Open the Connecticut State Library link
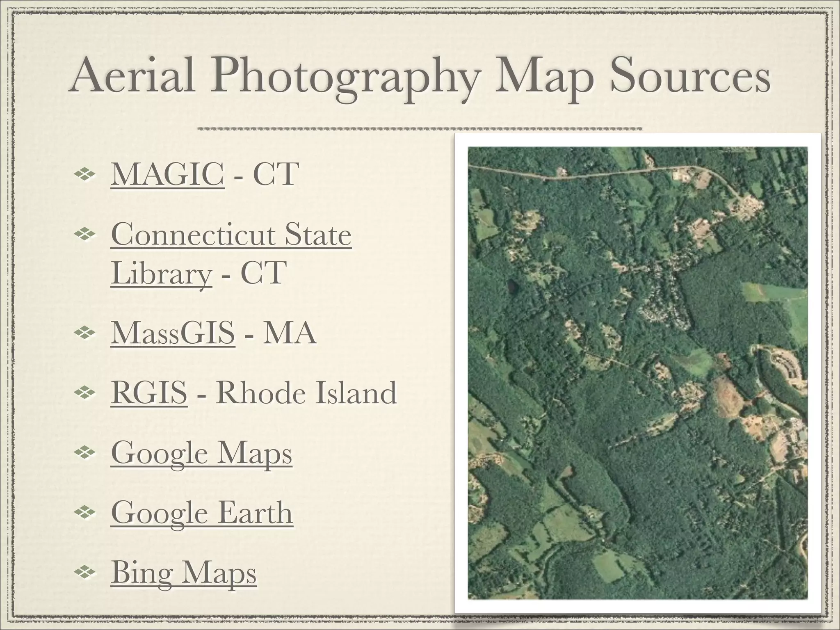The image size is (840, 630). [x=231, y=254]
